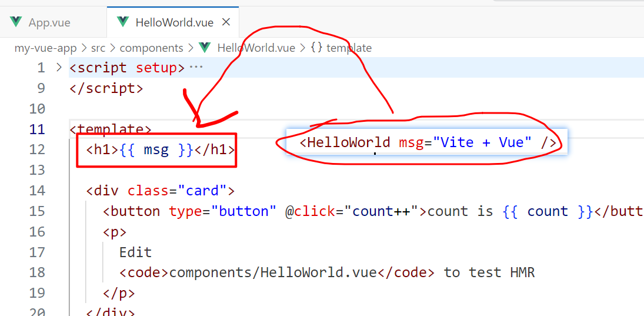Click the div class card line
This screenshot has width=644, height=316.
[x=160, y=191]
